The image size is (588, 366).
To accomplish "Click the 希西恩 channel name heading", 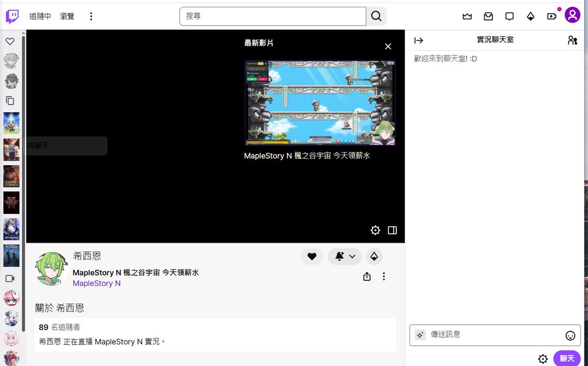I will [x=87, y=256].
